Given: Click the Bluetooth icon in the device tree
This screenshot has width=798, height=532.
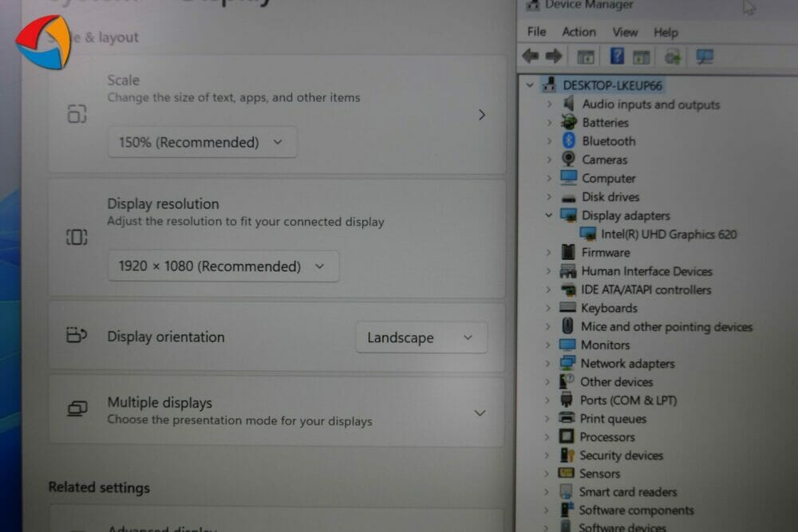Looking at the screenshot, I should coord(568,140).
